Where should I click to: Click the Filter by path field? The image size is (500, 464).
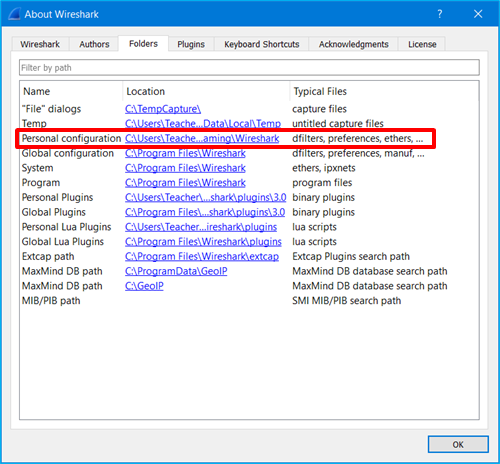pos(249,68)
